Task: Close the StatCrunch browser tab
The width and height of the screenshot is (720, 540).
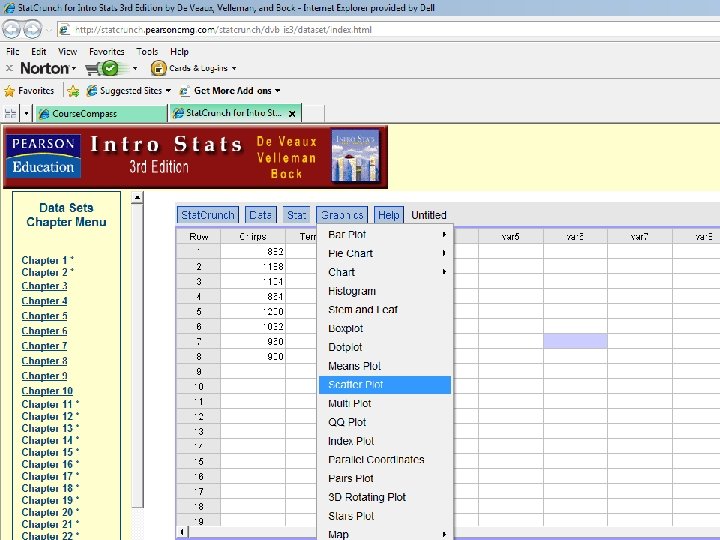Action: click(292, 113)
